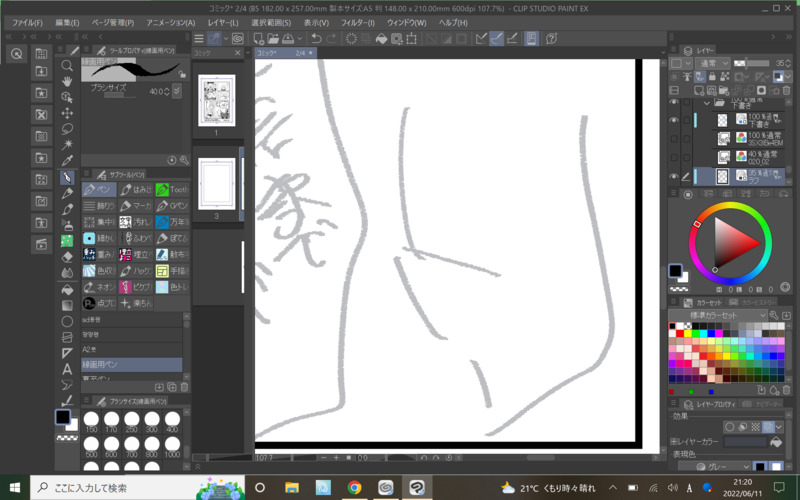
Task: Select the Lasso selection tool
Action: coord(67,129)
